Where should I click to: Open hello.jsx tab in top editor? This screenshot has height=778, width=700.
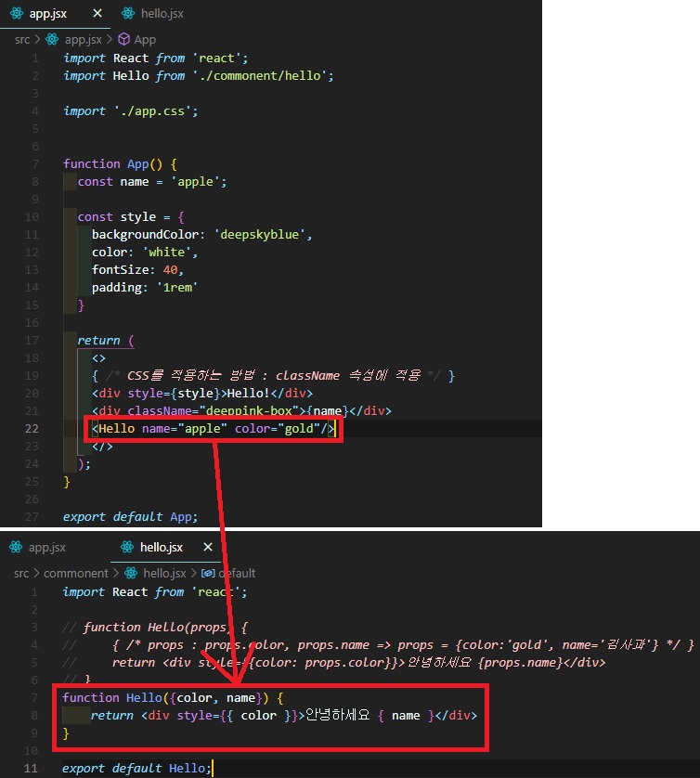pos(162,13)
